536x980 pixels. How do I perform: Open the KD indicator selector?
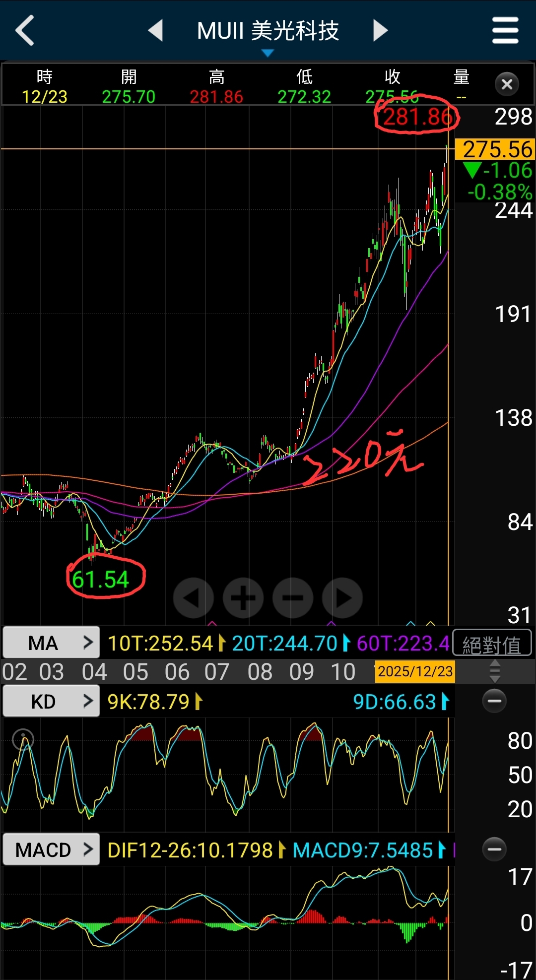(52, 701)
